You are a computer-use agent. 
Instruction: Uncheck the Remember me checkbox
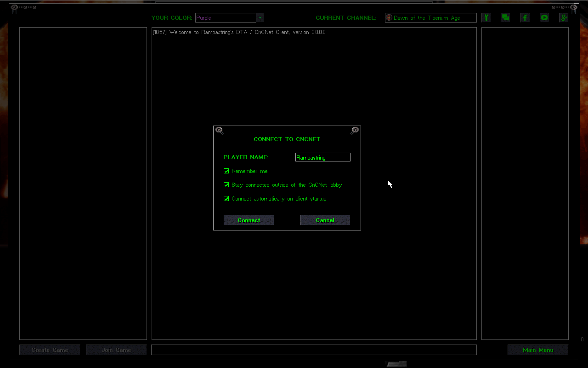point(226,171)
